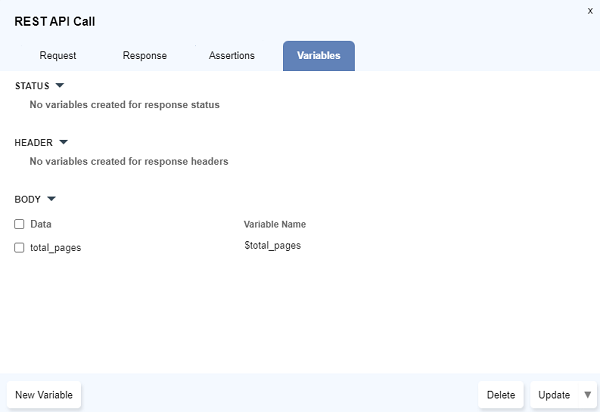Click the Update button
Screen dimensions: 600x412
pos(554,395)
